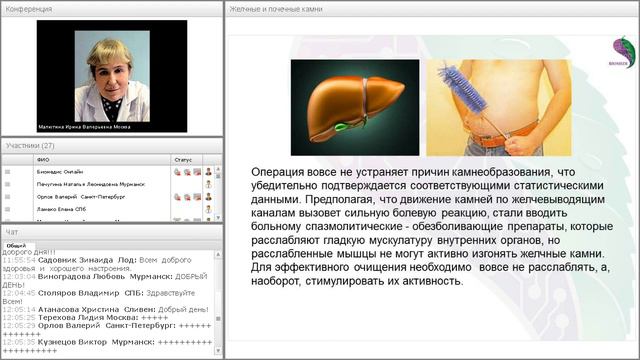Click chat scroll up arrow

pyautogui.click(x=218, y=254)
